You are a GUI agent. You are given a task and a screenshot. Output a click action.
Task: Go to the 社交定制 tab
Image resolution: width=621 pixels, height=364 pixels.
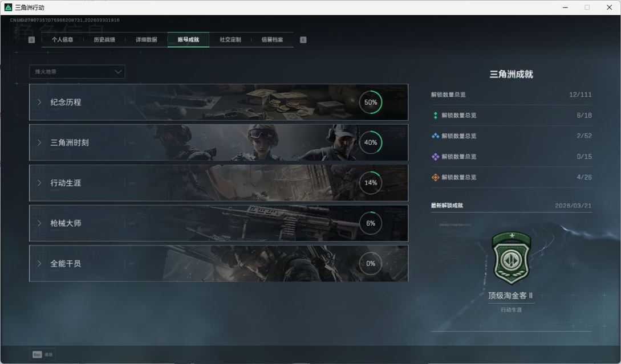click(230, 39)
